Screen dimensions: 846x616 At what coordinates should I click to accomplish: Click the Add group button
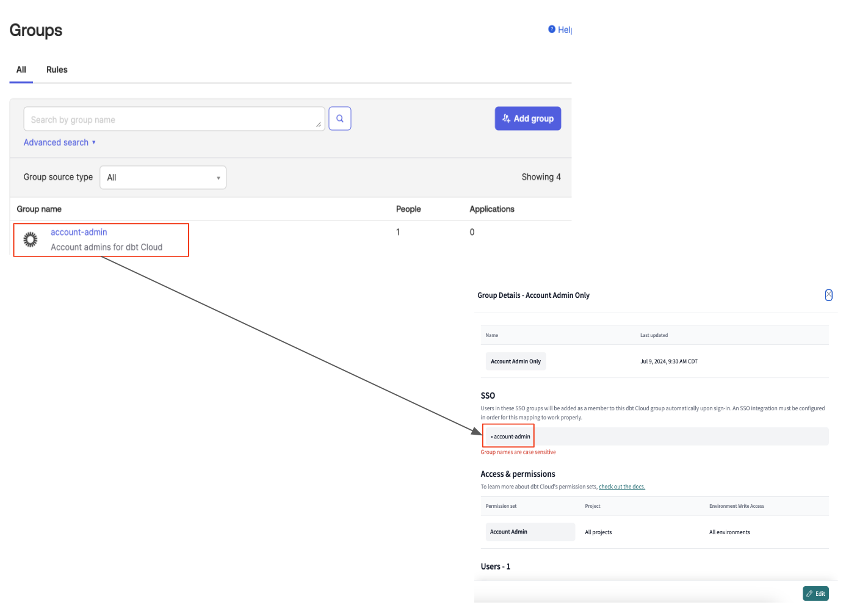coord(527,118)
